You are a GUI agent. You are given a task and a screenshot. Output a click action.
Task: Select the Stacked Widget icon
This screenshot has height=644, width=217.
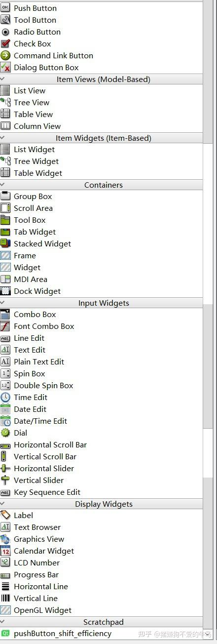pyautogui.click(x=5, y=243)
